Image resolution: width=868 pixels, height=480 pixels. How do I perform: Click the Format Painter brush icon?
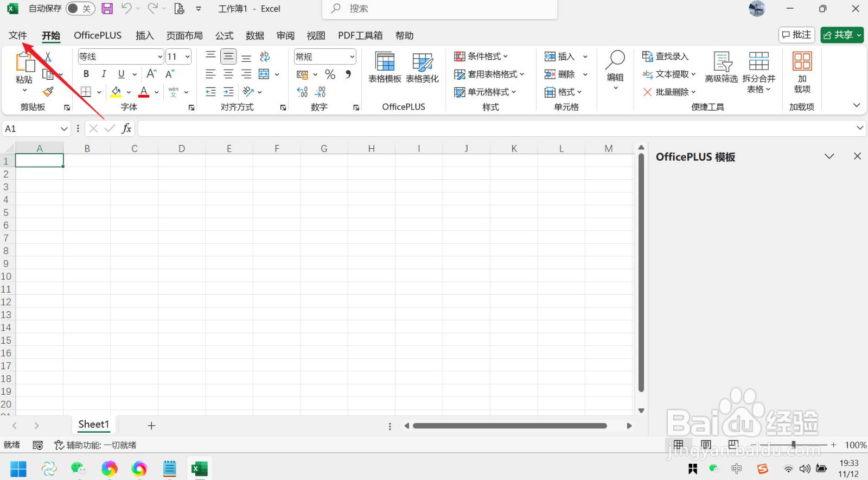pyautogui.click(x=48, y=92)
